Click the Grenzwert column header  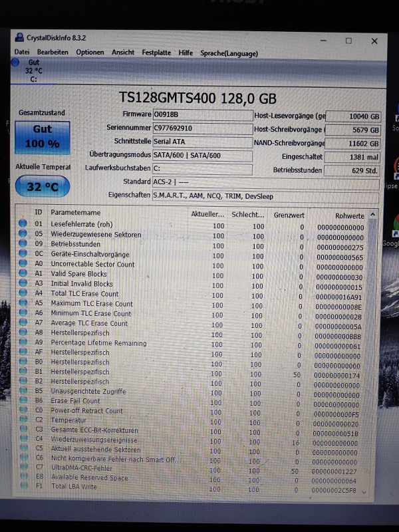pos(289,215)
